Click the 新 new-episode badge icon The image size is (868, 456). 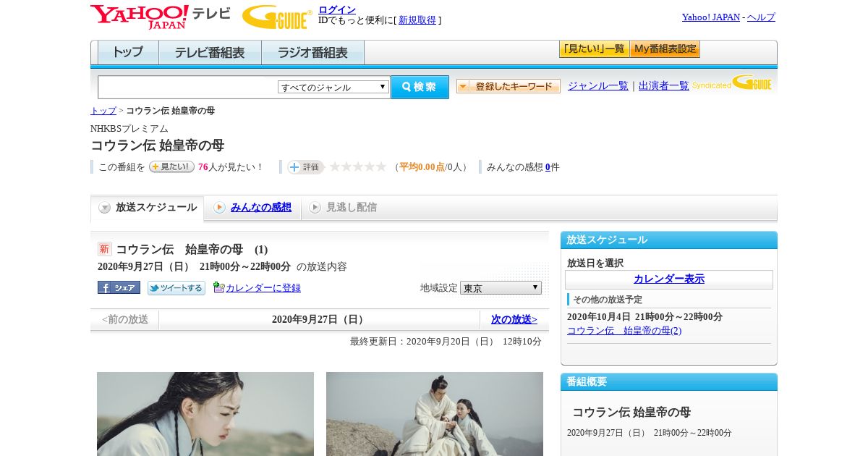(x=105, y=249)
